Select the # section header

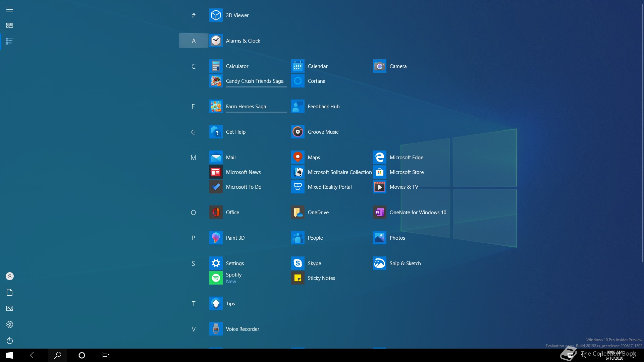tap(194, 15)
